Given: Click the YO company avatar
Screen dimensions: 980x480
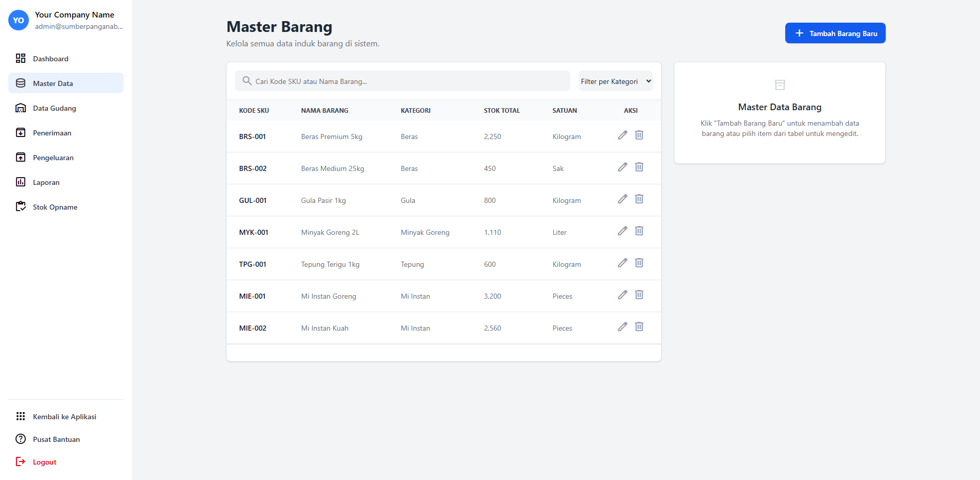Looking at the screenshot, I should pos(19,21).
